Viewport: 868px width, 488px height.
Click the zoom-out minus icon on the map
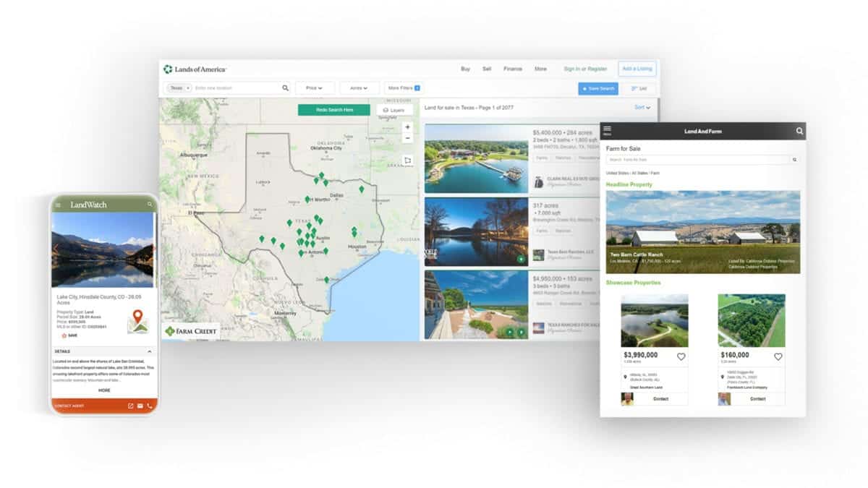(x=407, y=137)
